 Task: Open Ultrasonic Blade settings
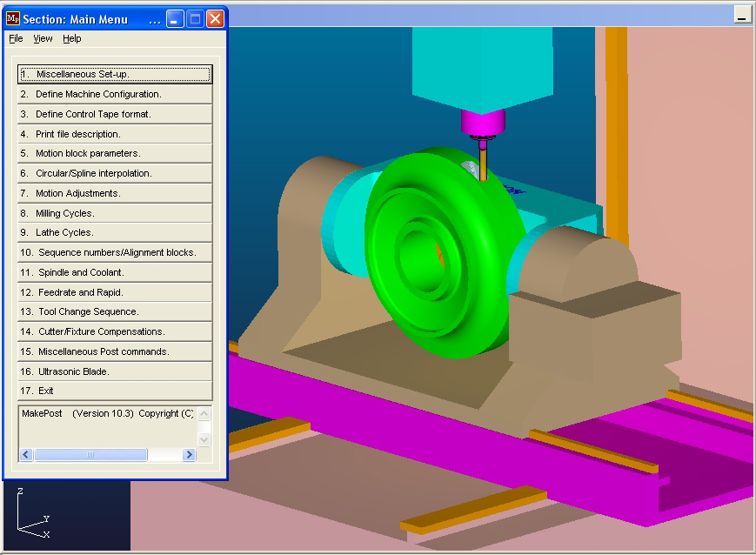pyautogui.click(x=115, y=371)
